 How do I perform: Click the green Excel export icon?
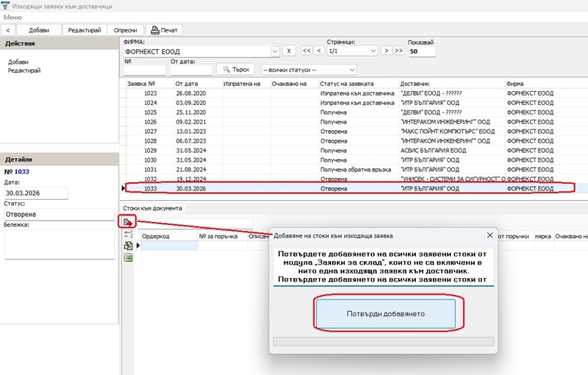[127, 257]
